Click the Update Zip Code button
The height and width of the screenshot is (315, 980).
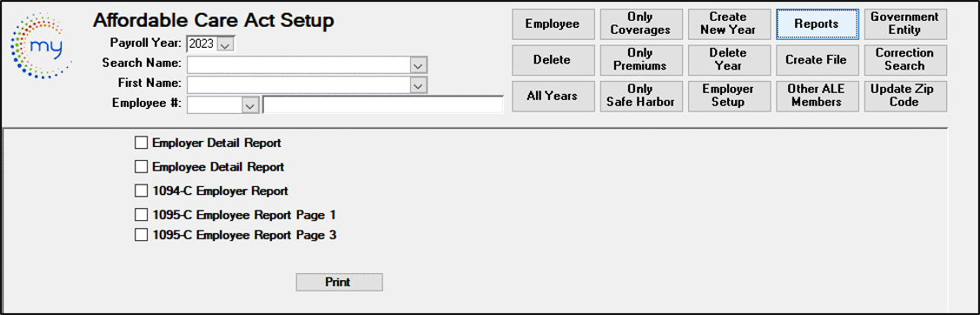905,95
